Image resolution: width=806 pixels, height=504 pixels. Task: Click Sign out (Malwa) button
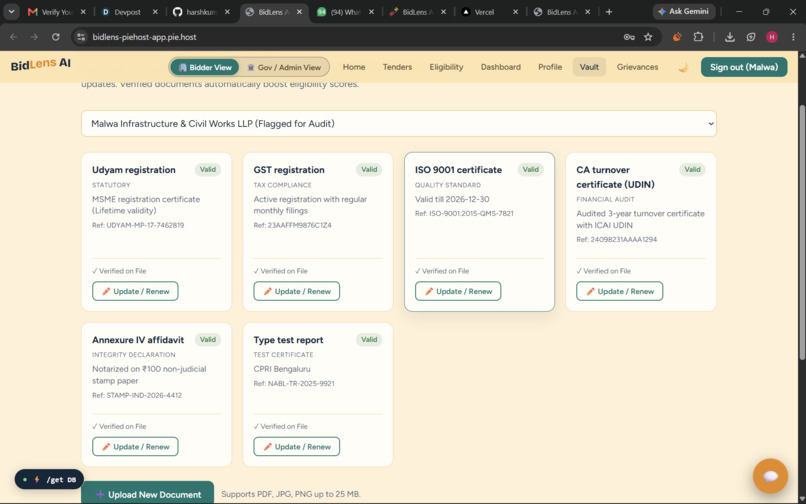point(744,67)
